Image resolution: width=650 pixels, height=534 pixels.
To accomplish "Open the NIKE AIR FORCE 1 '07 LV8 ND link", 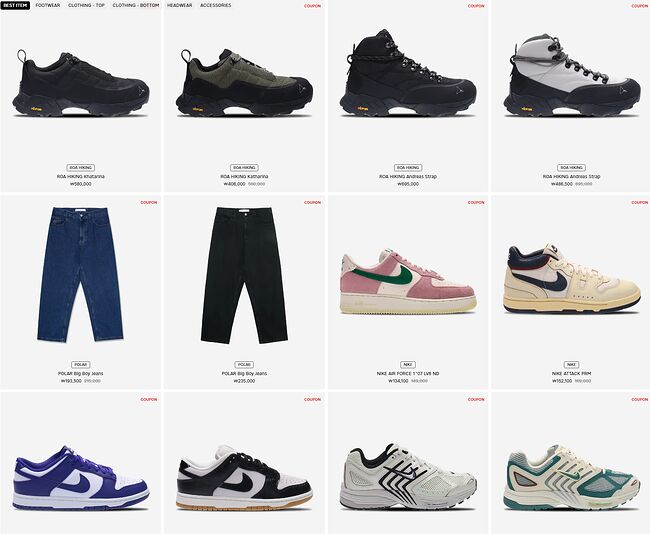I will click(x=408, y=374).
